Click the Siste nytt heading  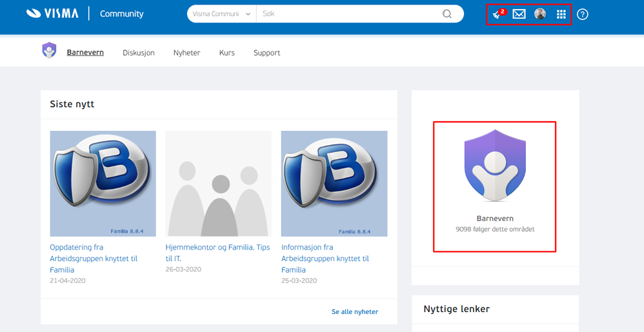tap(72, 104)
